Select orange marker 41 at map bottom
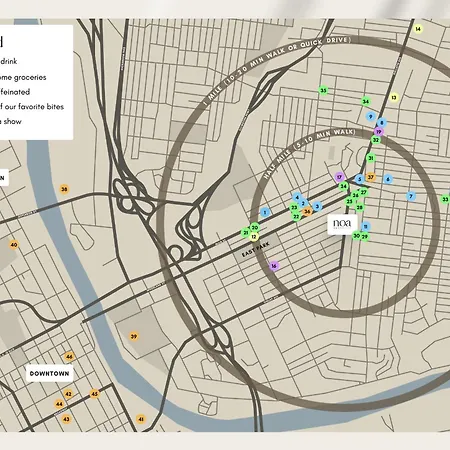 pyautogui.click(x=141, y=419)
